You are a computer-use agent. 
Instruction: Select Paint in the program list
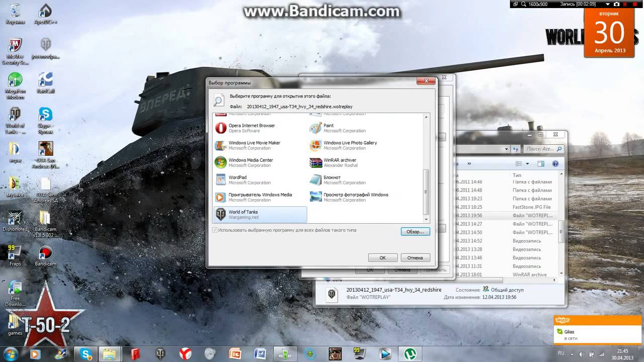point(355,128)
